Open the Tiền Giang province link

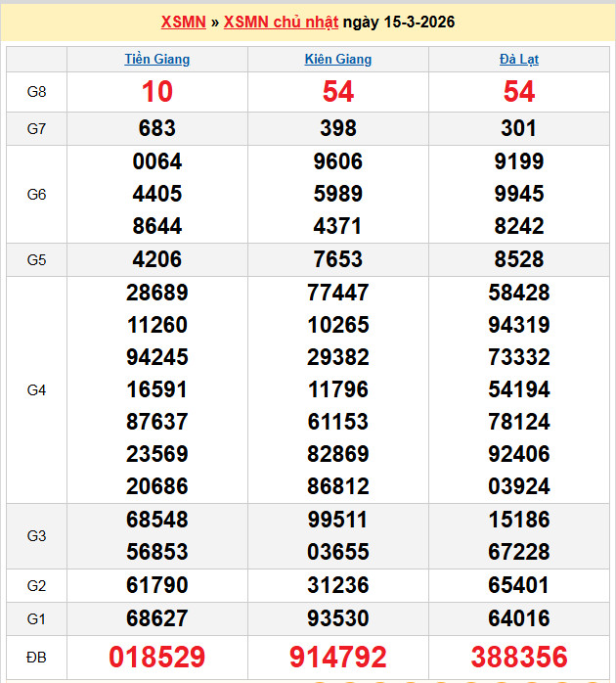click(x=157, y=60)
